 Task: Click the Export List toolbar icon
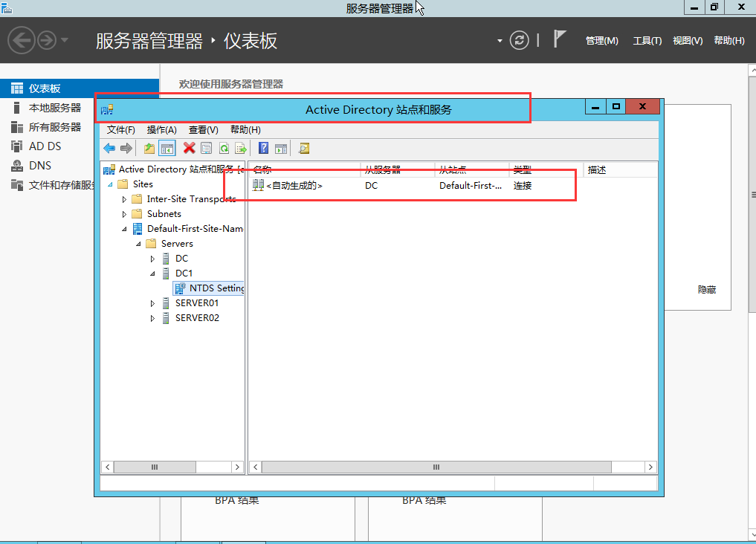tap(241, 149)
